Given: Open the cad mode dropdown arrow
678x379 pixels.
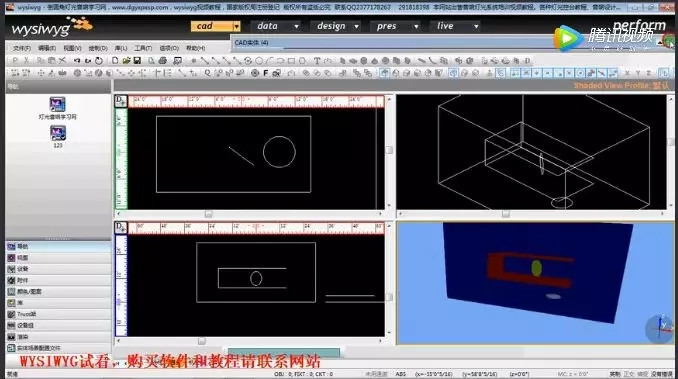Looking at the screenshot, I should (237, 26).
